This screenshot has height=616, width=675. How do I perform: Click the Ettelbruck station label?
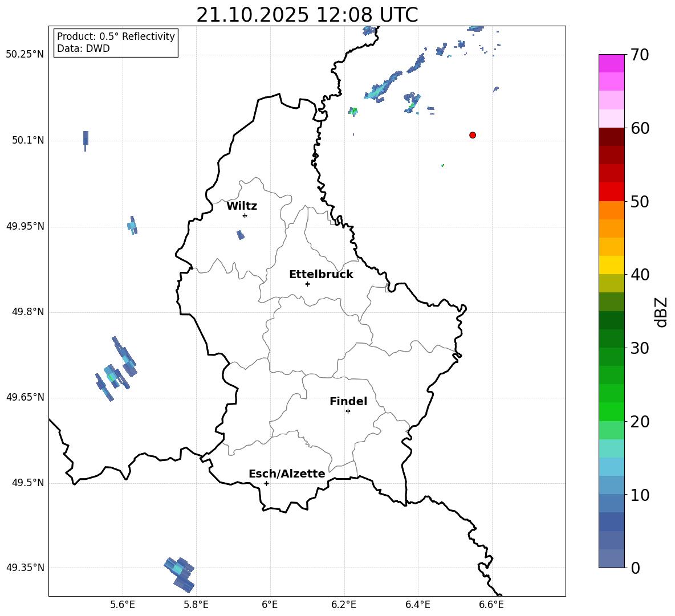(321, 275)
